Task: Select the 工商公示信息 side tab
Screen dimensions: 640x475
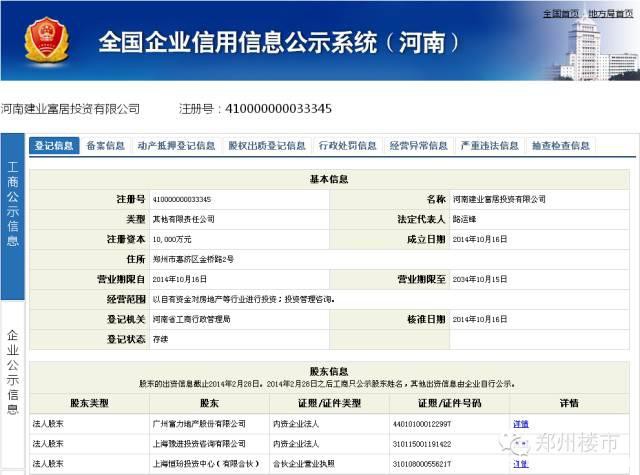Action: [x=13, y=216]
